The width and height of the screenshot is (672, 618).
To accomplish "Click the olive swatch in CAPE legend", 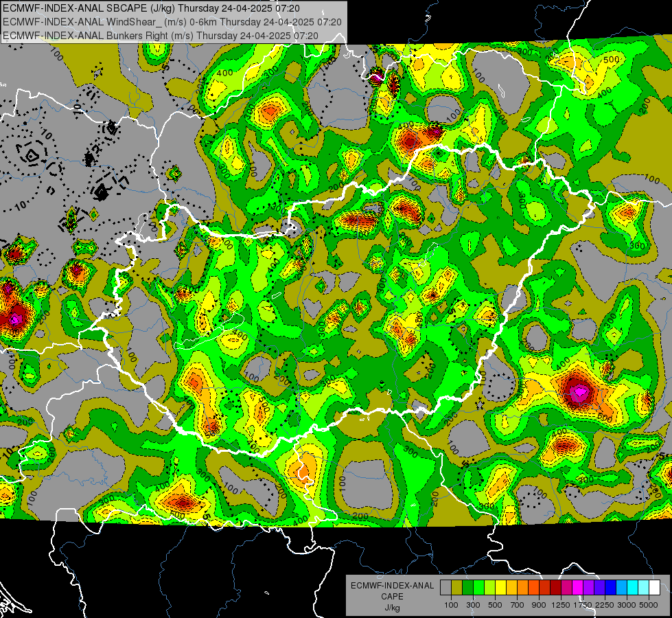I will [456, 588].
